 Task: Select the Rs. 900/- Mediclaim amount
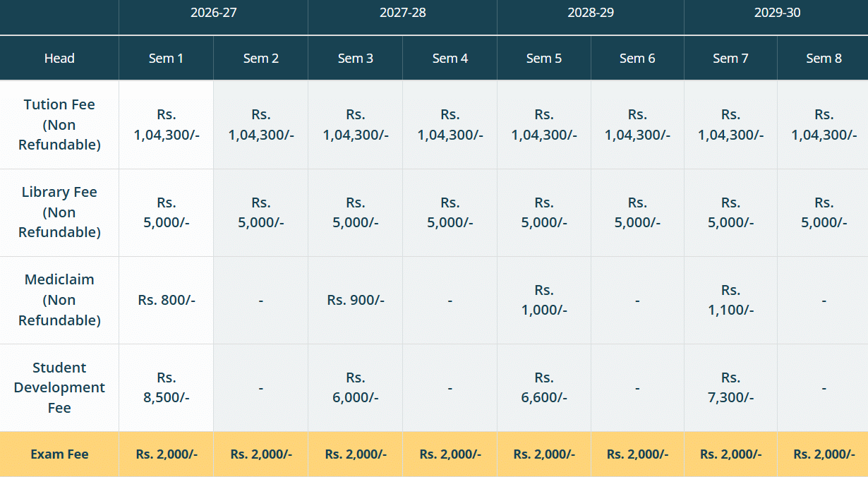[356, 300]
